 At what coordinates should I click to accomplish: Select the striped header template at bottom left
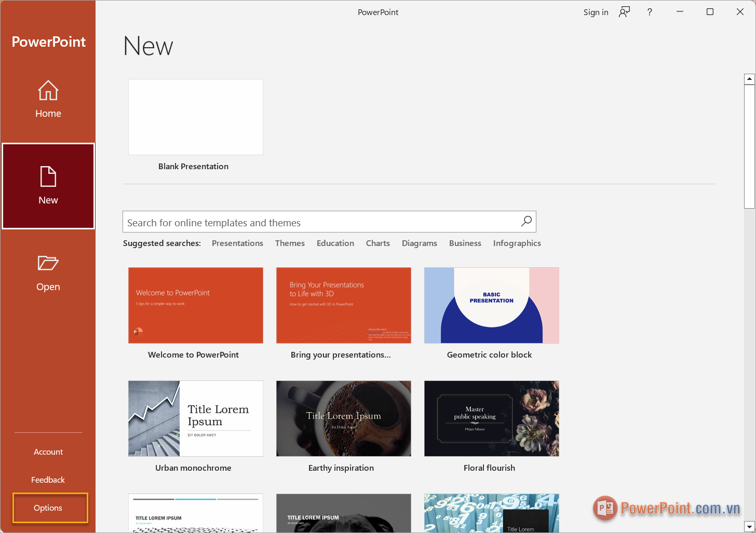pos(196,513)
